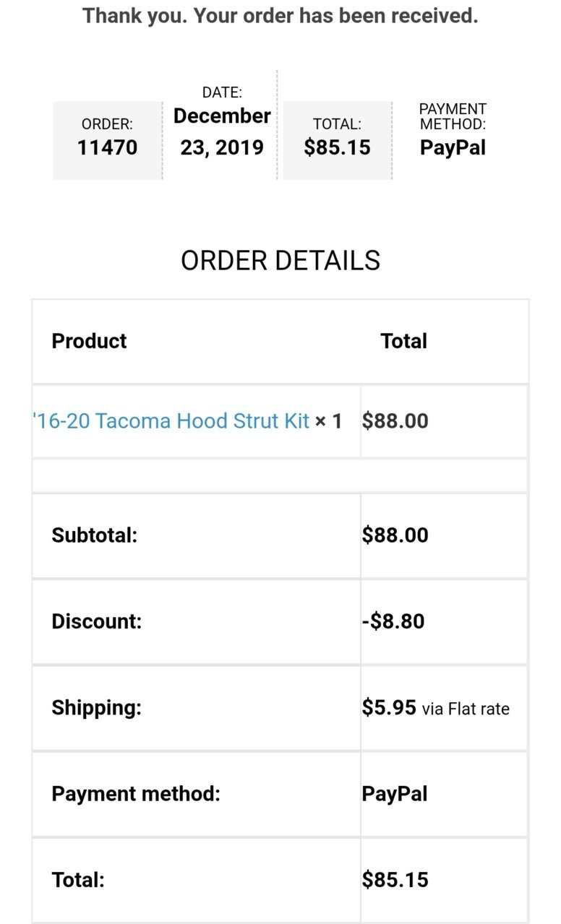Select the $88.00 subtotal amount
Image resolution: width=561 pixels, height=924 pixels.
[x=395, y=535]
